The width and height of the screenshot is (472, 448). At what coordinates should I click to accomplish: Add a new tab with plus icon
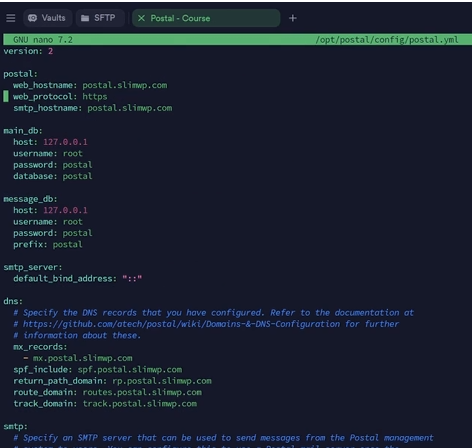(293, 18)
